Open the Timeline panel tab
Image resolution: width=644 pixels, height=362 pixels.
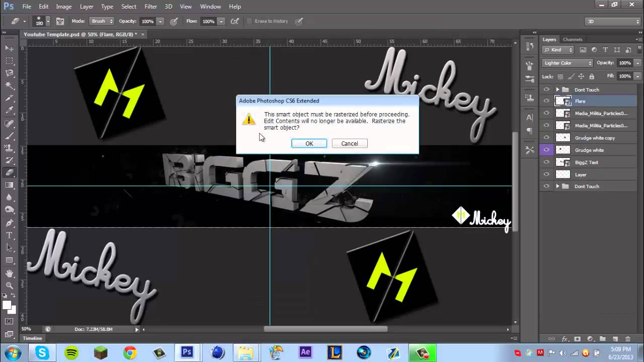pos(32,338)
